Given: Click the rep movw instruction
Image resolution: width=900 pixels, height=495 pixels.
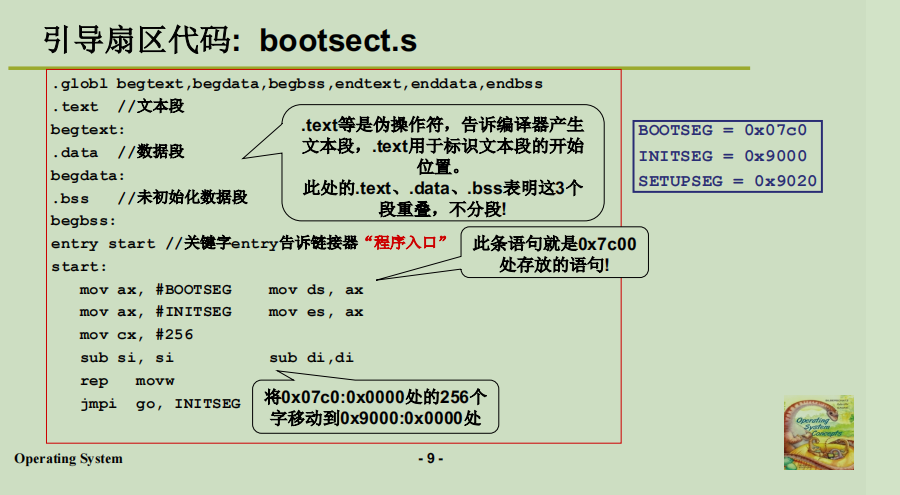Looking at the screenshot, I should [x=127, y=381].
